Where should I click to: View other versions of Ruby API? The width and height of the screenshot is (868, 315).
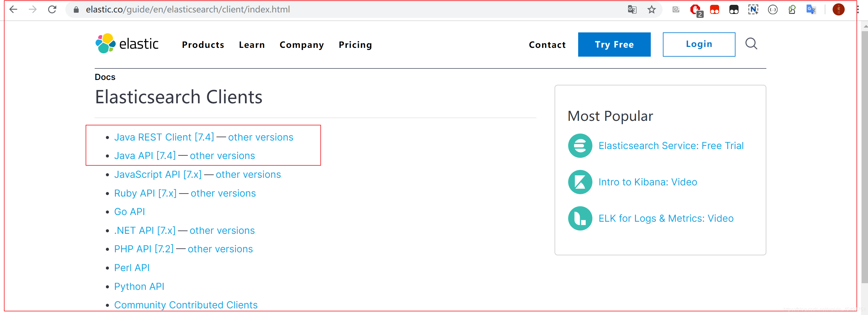click(223, 193)
